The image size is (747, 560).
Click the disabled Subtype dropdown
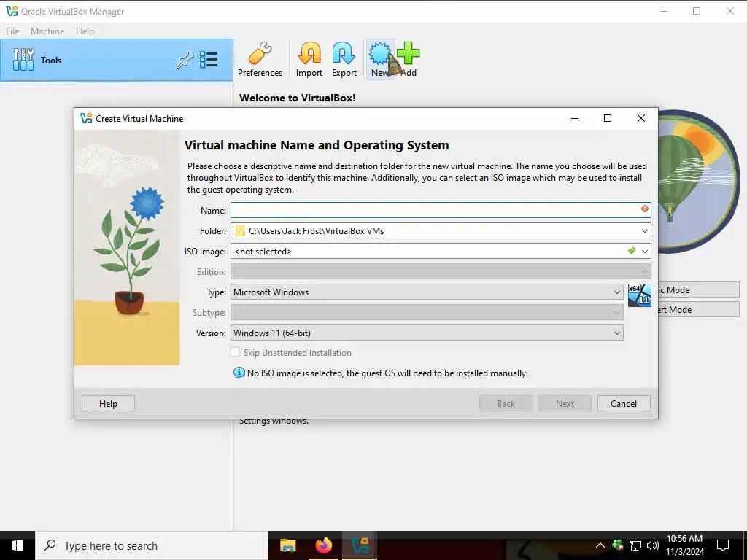tap(427, 312)
